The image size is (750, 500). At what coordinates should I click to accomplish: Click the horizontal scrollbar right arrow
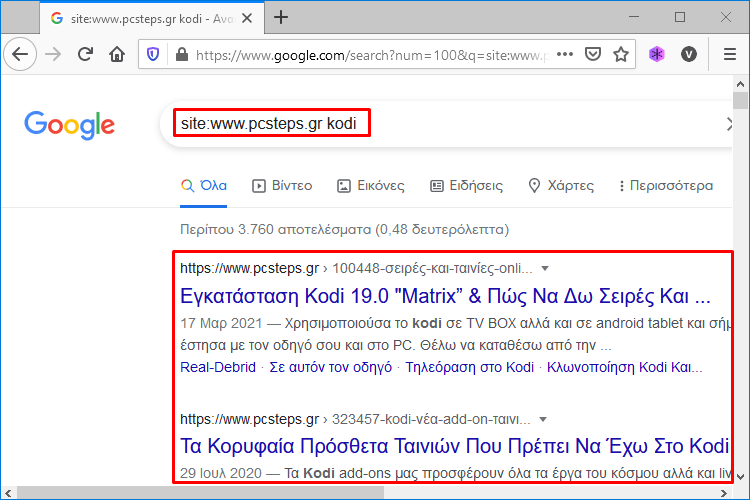click(724, 493)
